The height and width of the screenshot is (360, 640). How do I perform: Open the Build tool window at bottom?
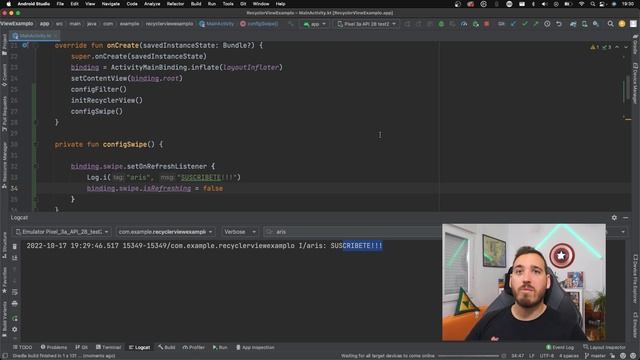point(167,347)
